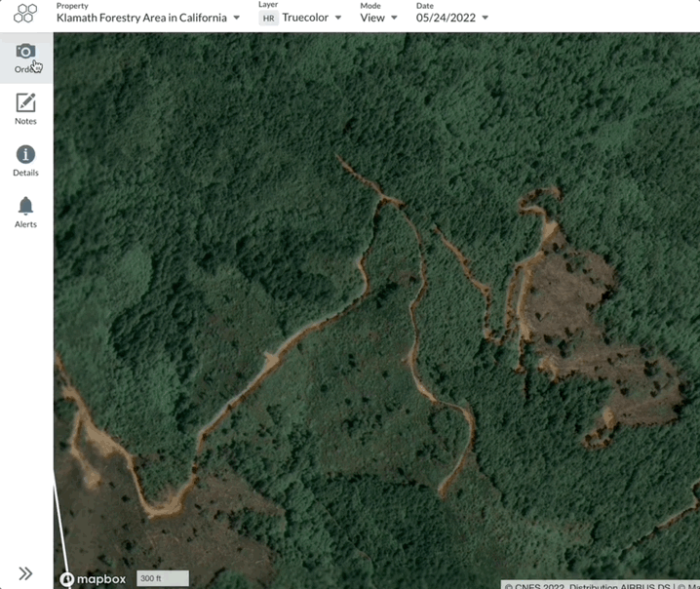The height and width of the screenshot is (589, 700).
Task: Expand the sidebar with double-chevron icon
Action: click(25, 573)
